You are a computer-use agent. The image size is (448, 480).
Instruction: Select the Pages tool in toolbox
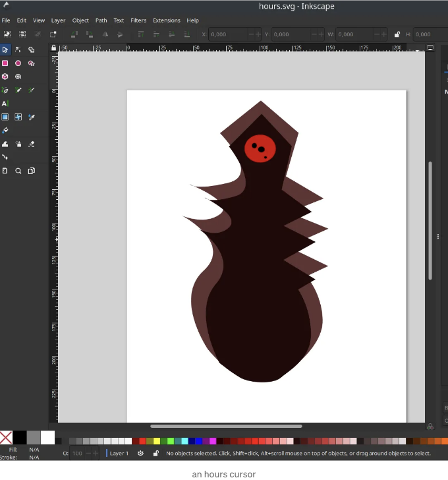pos(5,171)
